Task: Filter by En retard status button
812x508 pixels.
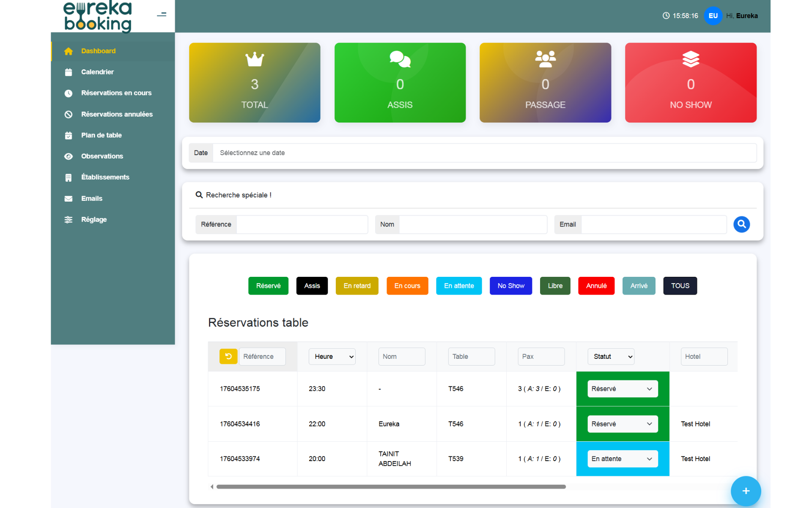Action: [x=357, y=286]
